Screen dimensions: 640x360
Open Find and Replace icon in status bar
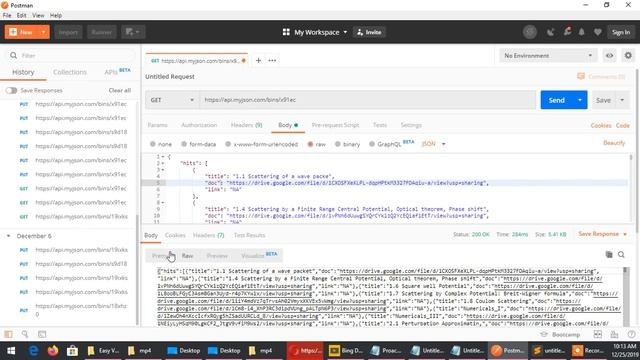[25, 334]
